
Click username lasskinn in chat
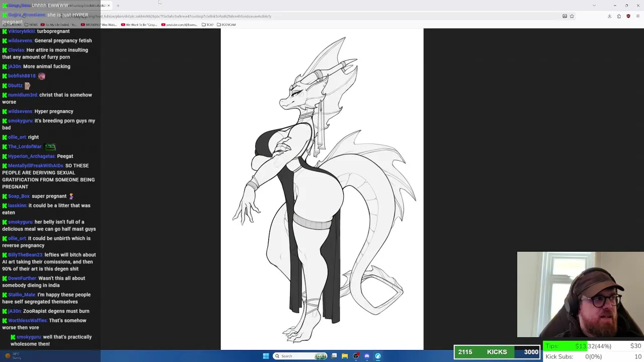[x=17, y=205]
